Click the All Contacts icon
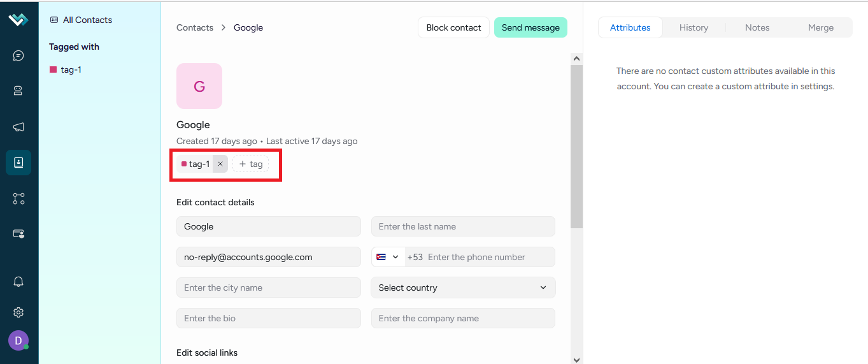The image size is (868, 364). coord(53,20)
